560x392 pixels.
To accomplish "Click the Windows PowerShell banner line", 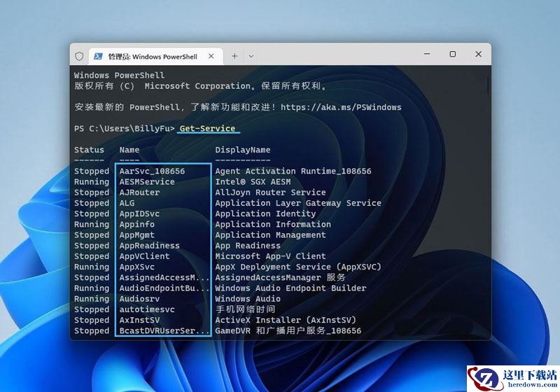I will pyautogui.click(x=119, y=76).
